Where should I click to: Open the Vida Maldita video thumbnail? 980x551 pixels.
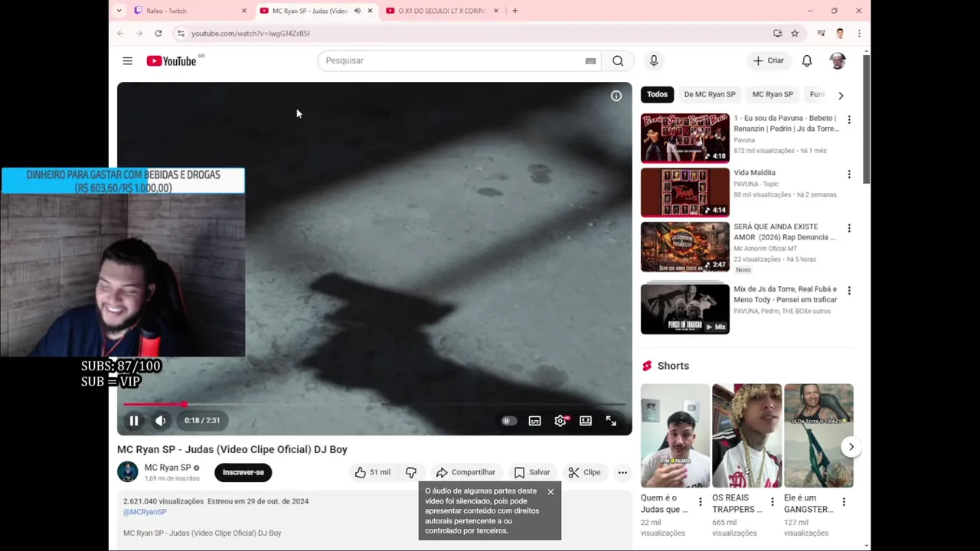tap(685, 192)
